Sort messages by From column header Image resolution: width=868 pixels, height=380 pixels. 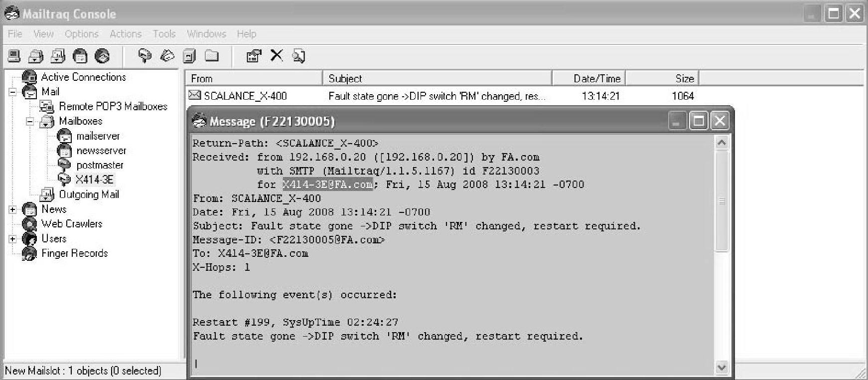254,78
